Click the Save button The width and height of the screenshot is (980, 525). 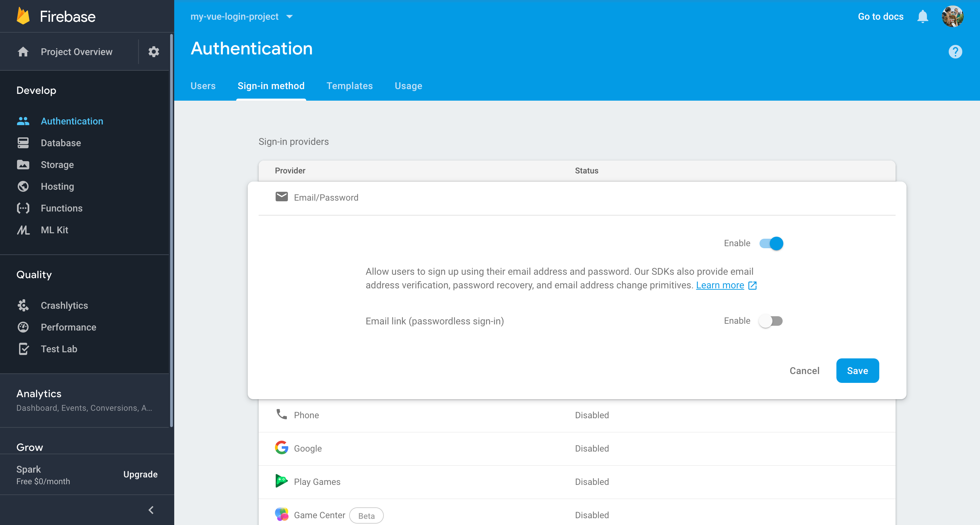[857, 370]
